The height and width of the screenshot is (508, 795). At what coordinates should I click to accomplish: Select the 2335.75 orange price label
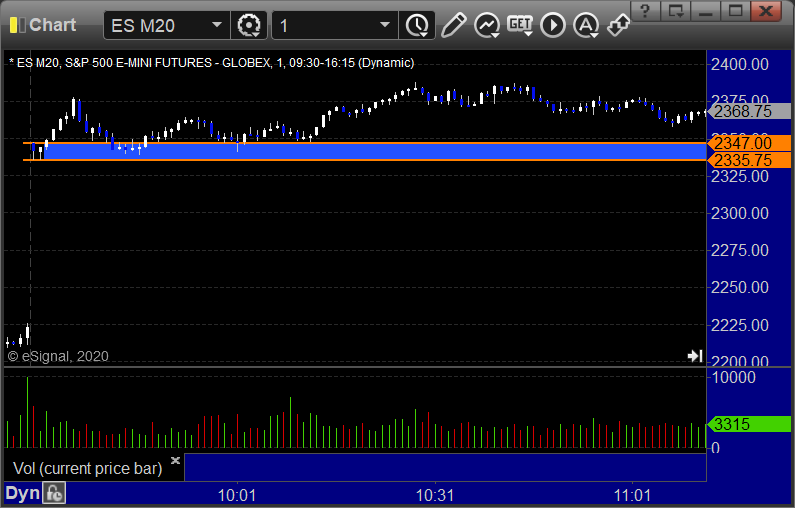[749, 160]
